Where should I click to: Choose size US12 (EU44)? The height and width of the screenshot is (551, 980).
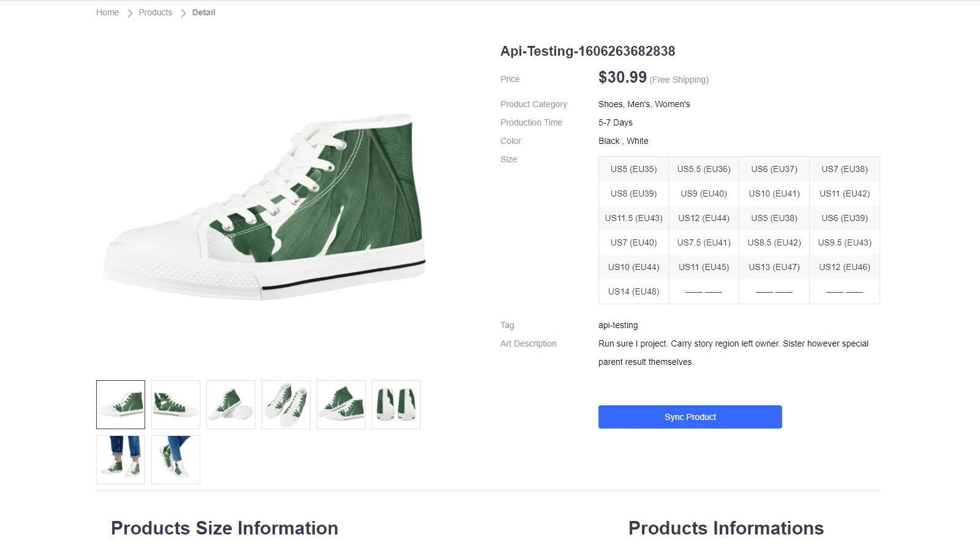click(704, 218)
